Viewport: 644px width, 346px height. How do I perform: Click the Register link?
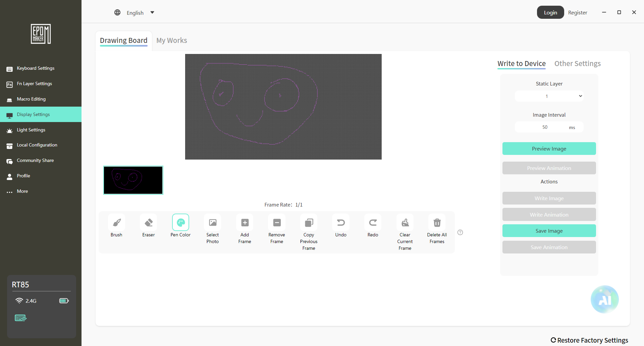[x=578, y=13]
